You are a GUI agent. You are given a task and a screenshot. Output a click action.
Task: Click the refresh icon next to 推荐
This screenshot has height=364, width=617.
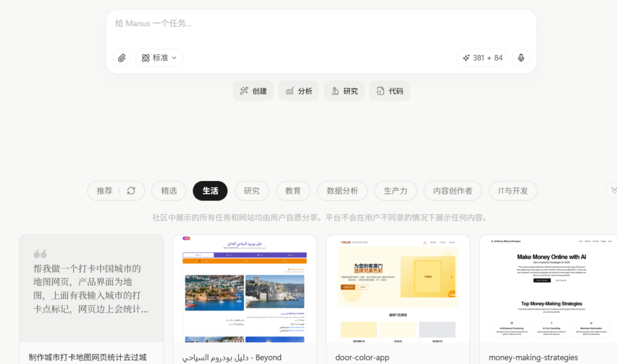coord(130,190)
